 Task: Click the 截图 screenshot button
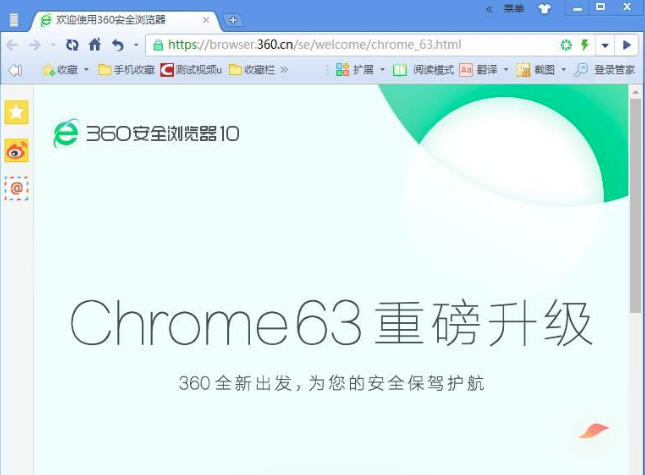point(536,70)
